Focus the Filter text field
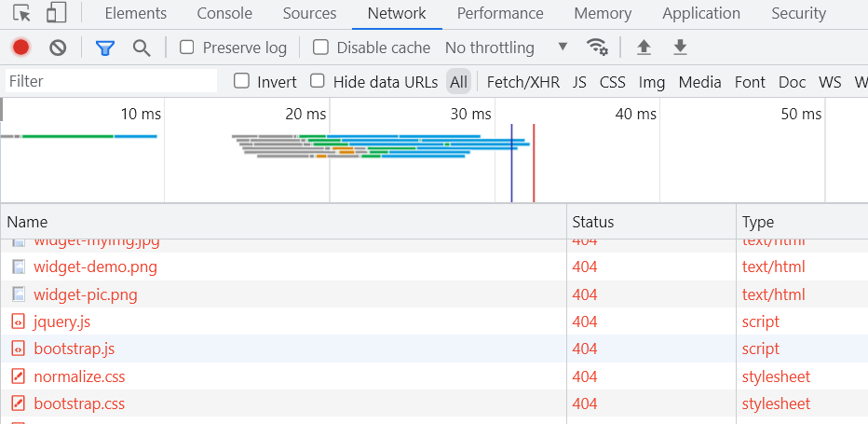The height and width of the screenshot is (424, 868). 110,81
